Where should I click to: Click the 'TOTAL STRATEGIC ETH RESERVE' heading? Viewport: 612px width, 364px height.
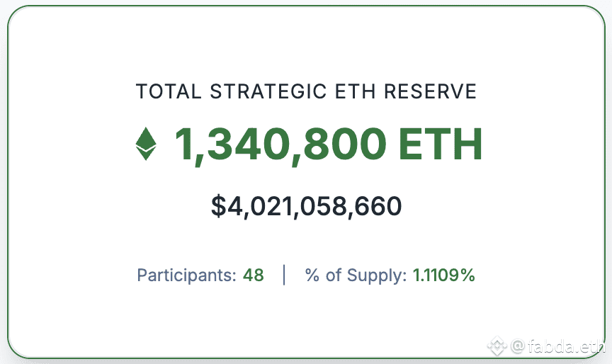tap(306, 91)
